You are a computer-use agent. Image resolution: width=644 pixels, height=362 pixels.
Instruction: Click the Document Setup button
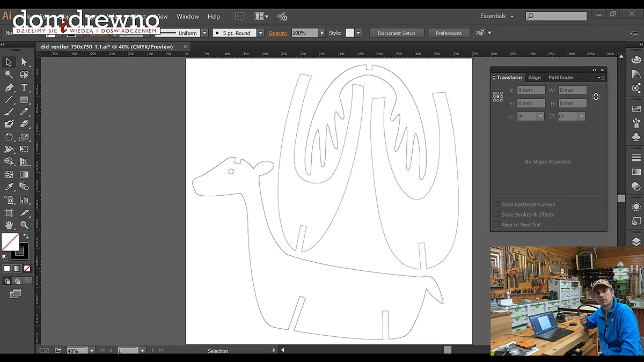(x=396, y=33)
